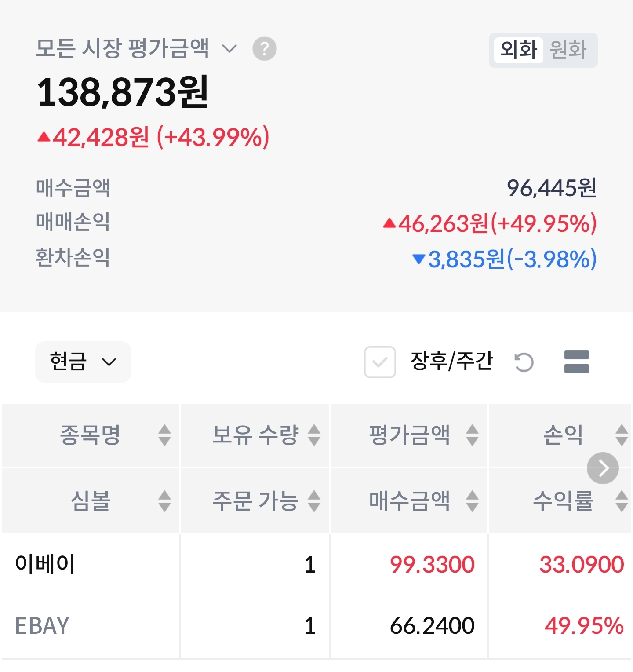Screen dimensions: 633x672
Task: Switch layout with the list view icon
Action: (x=576, y=362)
